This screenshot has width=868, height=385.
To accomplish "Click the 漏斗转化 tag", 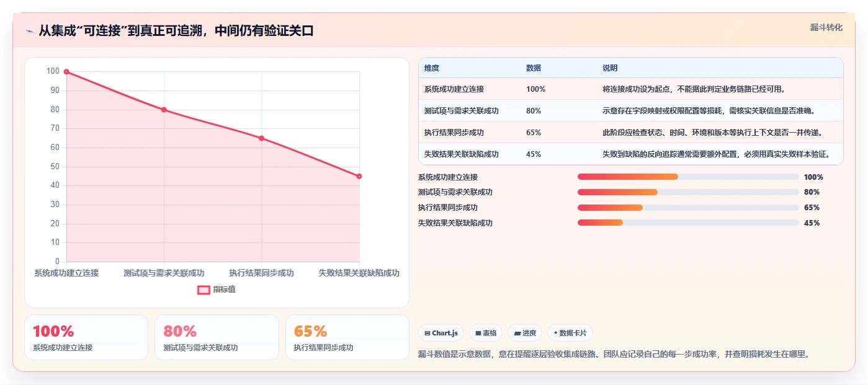I will coord(826,27).
